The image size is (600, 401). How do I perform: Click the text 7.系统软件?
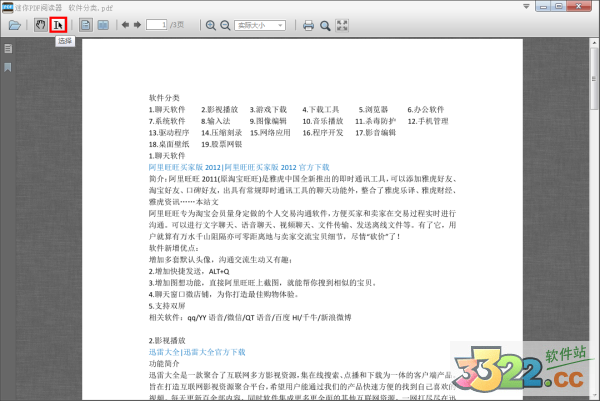click(167, 121)
